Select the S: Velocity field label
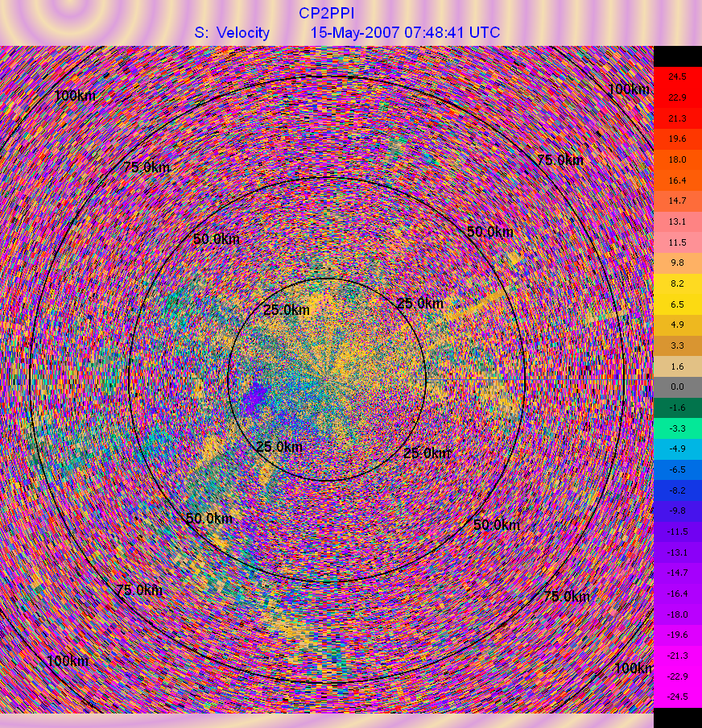 tap(232, 33)
